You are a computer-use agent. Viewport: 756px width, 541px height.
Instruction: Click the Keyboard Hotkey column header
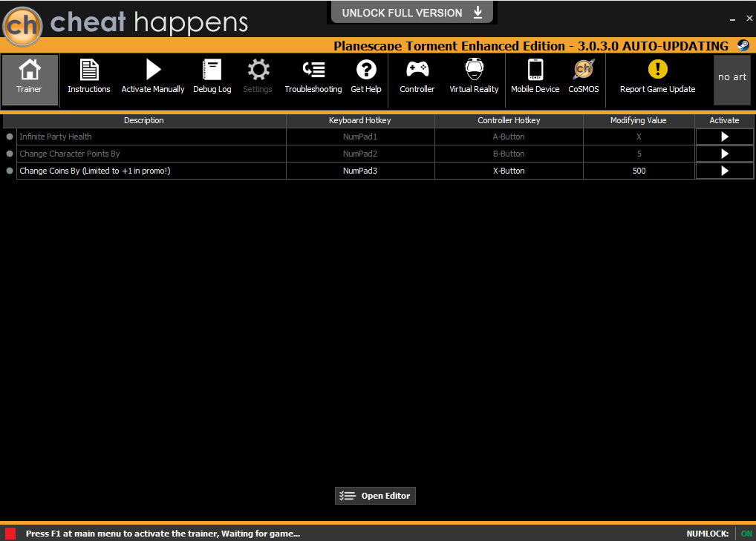[359, 120]
